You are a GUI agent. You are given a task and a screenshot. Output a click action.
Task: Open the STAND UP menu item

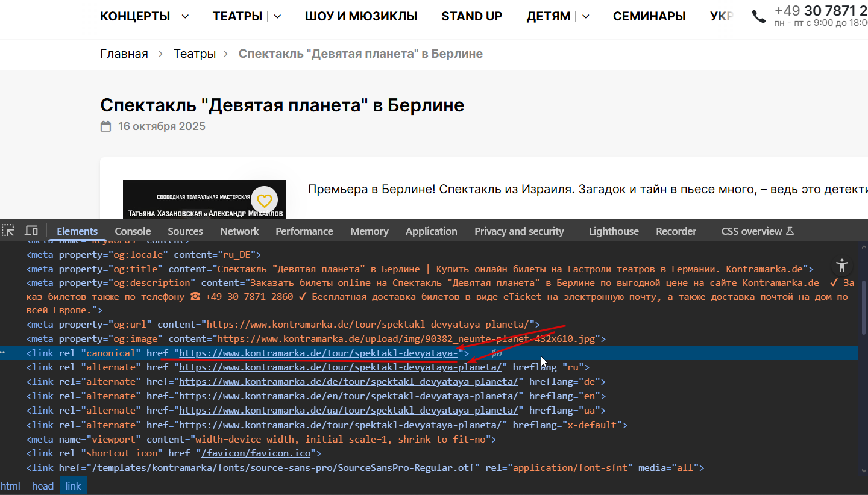(x=471, y=17)
